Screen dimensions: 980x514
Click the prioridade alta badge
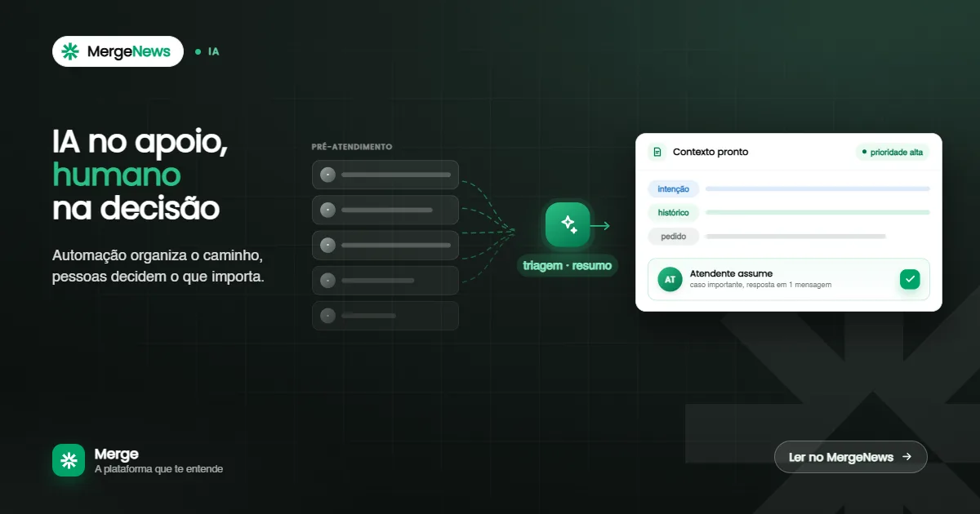click(x=892, y=152)
